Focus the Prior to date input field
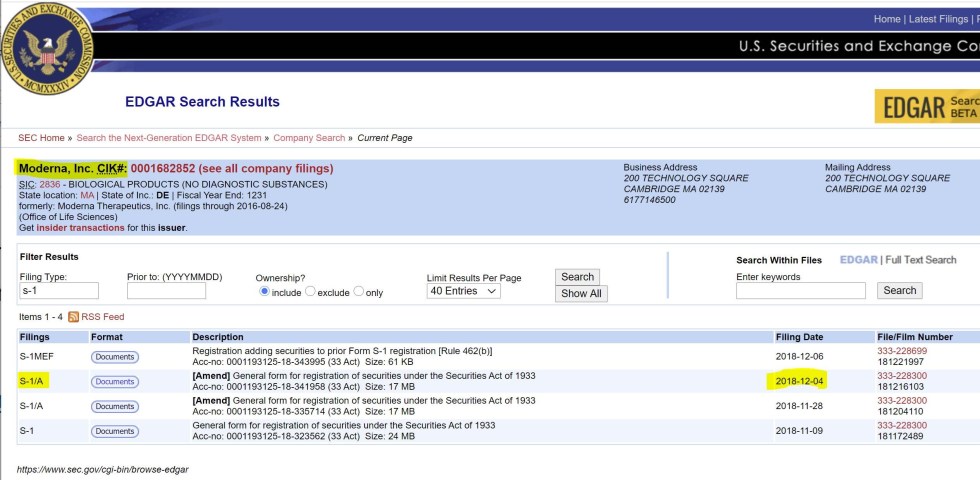The width and height of the screenshot is (980, 480). click(166, 291)
